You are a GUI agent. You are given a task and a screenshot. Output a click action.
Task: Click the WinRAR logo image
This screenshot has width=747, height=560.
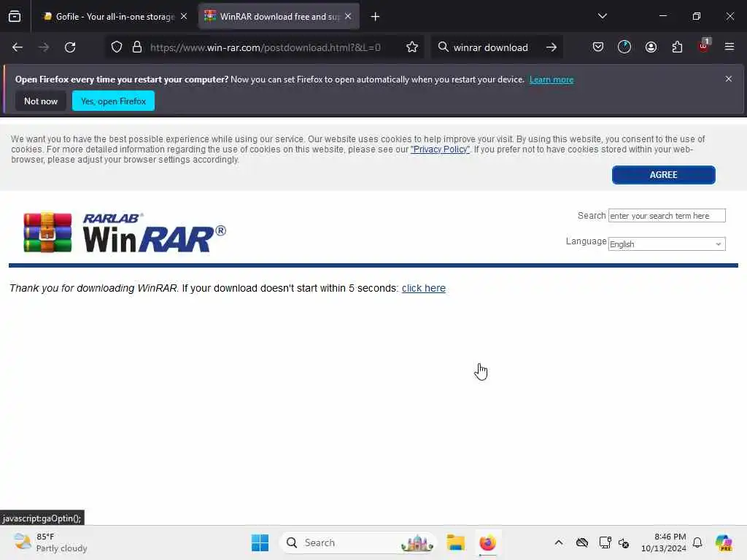tap(125, 233)
